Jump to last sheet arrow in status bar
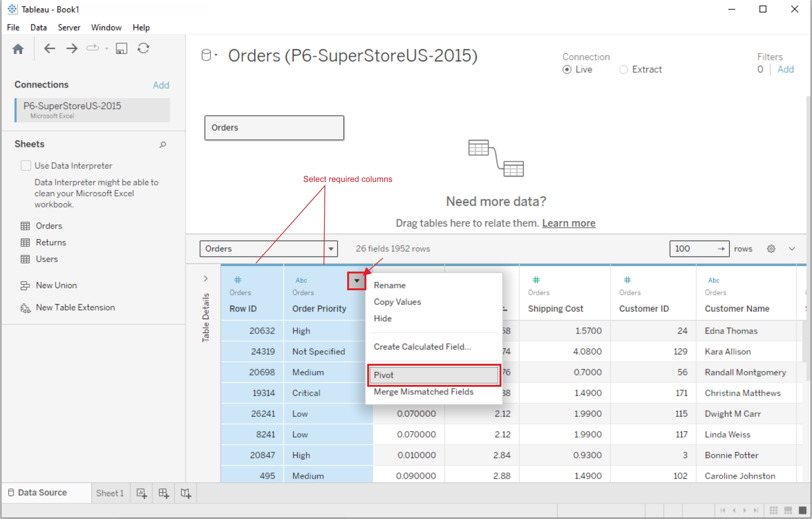 756,510
